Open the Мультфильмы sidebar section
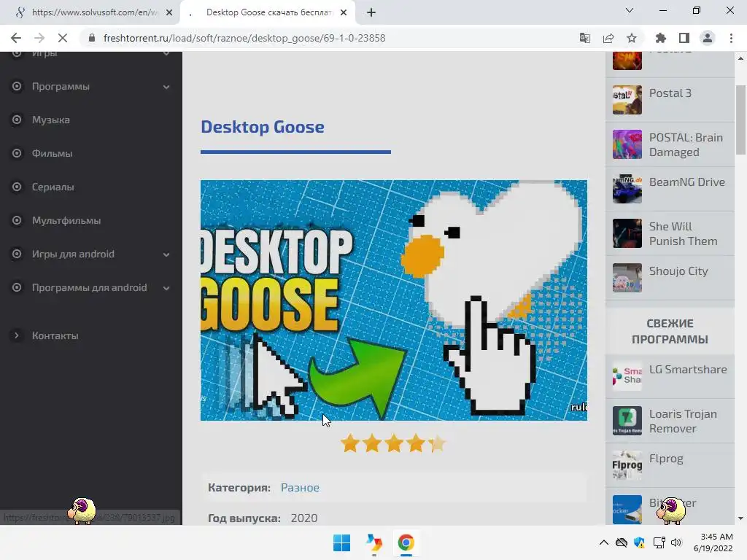This screenshot has height=560, width=747. (66, 220)
